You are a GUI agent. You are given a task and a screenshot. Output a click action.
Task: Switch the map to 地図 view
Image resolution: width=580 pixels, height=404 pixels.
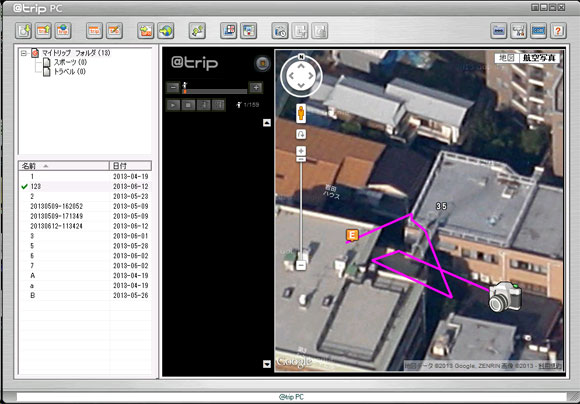tap(507, 58)
